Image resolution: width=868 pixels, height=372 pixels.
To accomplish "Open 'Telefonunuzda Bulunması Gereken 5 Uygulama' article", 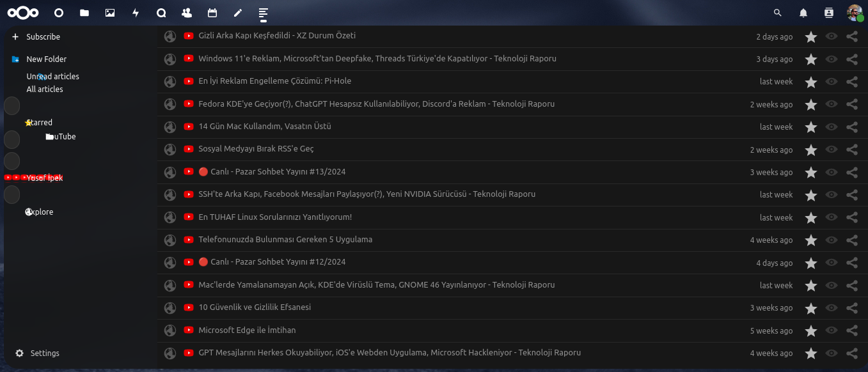I will [x=285, y=240].
